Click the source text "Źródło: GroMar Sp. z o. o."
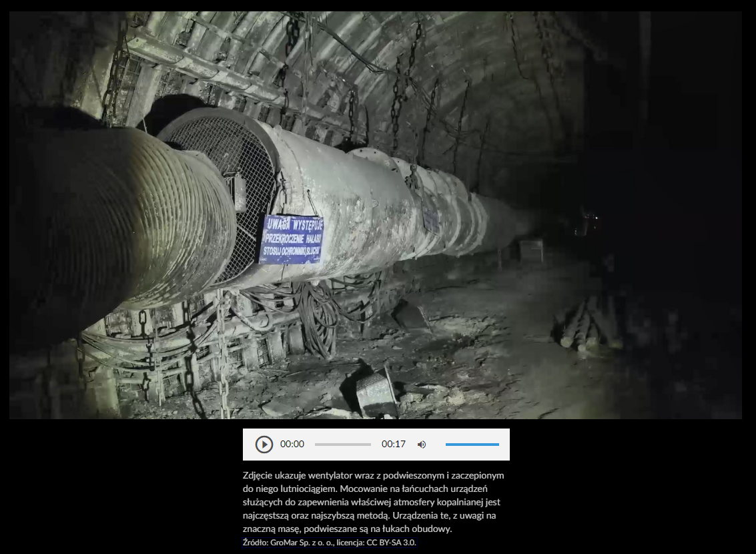This screenshot has width=756, height=554. point(288,543)
